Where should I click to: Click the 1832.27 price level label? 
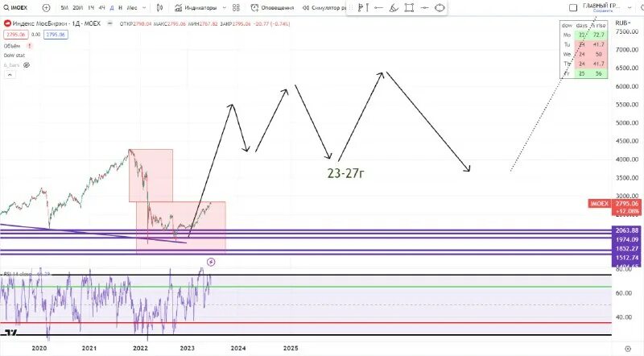(x=627, y=249)
